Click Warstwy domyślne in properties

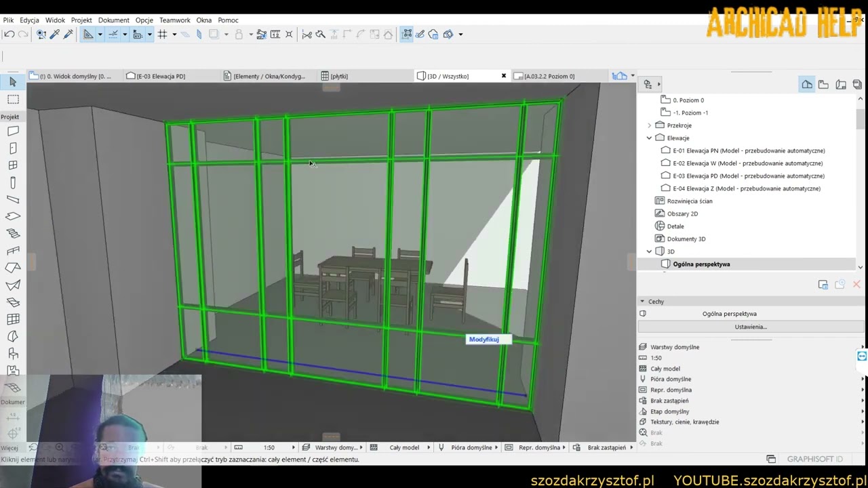pyautogui.click(x=675, y=347)
